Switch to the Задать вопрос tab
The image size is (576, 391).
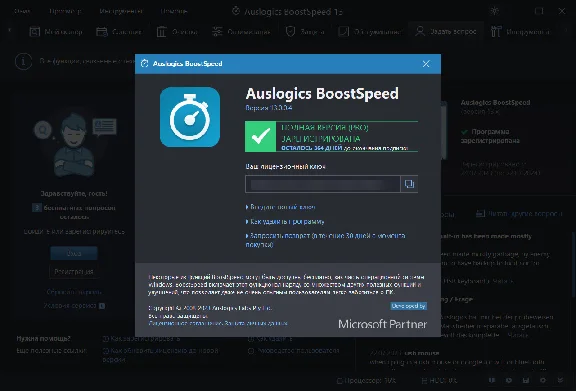446,32
